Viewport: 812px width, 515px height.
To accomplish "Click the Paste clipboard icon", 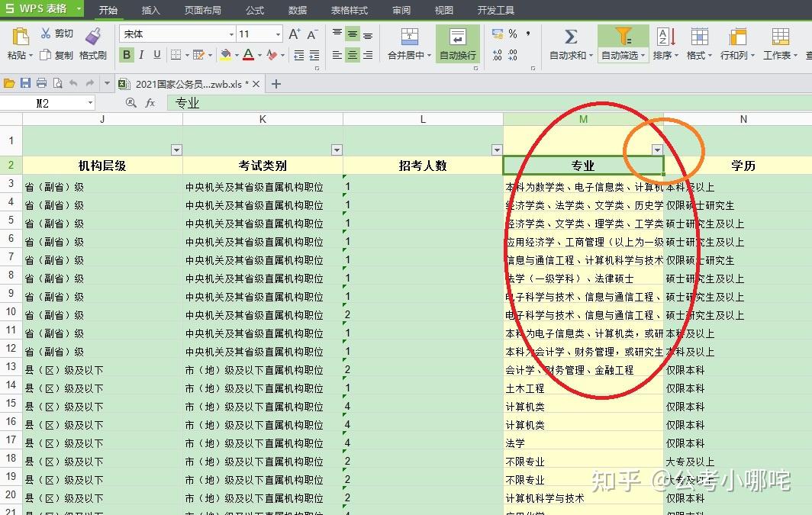I will (20, 36).
